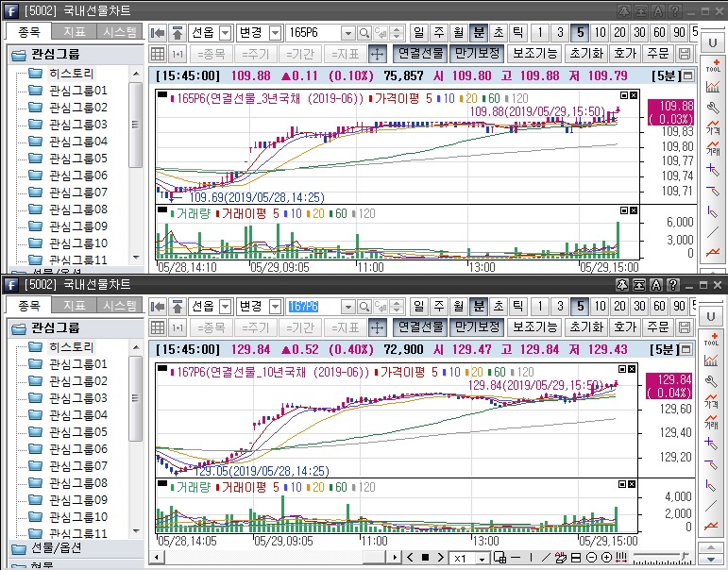This screenshot has width=728, height=570.
Task: Click the 1+1 chart icon in bottom window
Action: (x=177, y=327)
